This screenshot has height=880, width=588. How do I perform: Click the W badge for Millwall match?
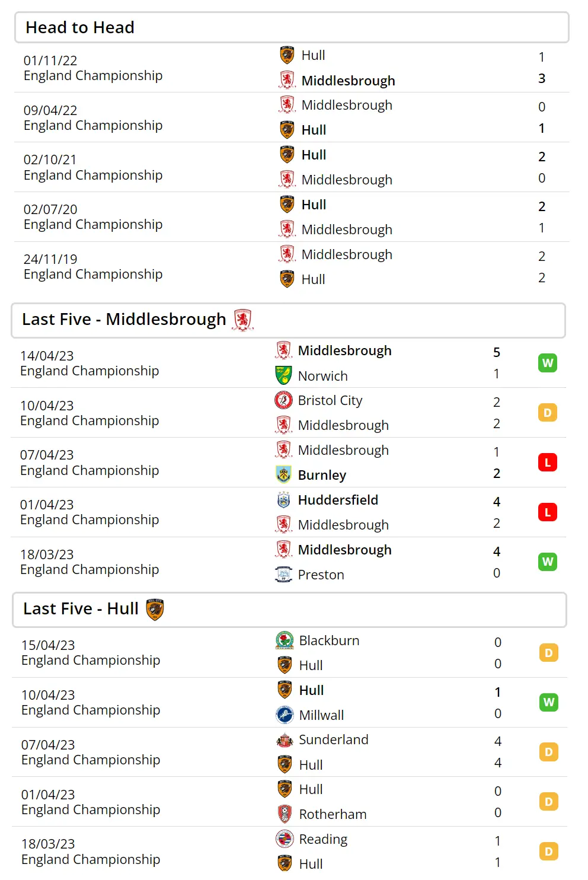pyautogui.click(x=549, y=703)
